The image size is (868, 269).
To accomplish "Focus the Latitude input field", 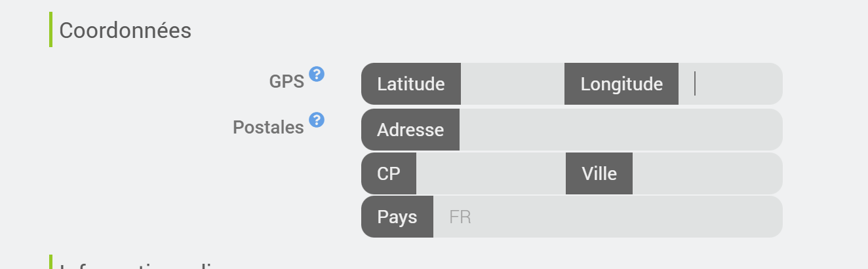I will click(512, 84).
